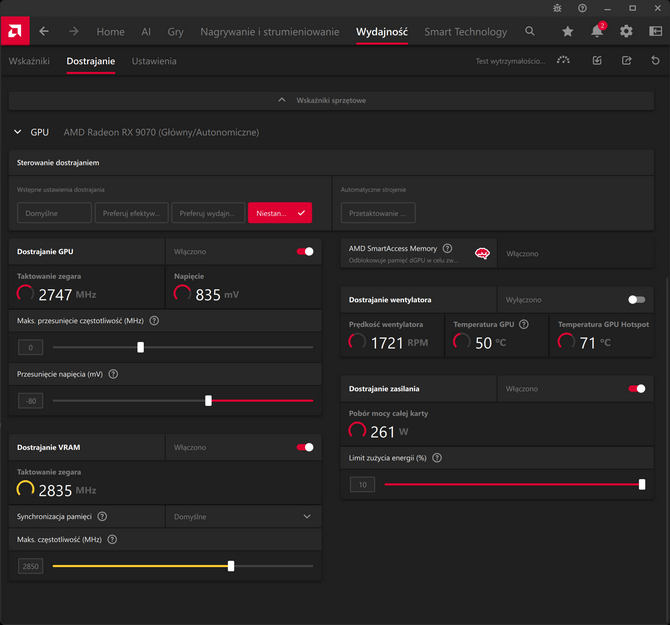
Task: Open Synchronizacja pamięci Domyślne dropdown
Action: coord(243,516)
